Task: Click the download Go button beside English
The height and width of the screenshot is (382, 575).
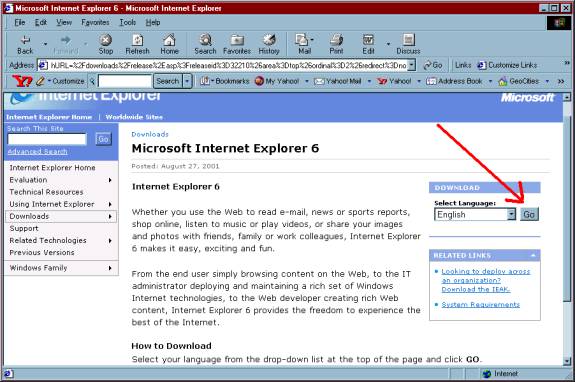Action: coord(529,214)
